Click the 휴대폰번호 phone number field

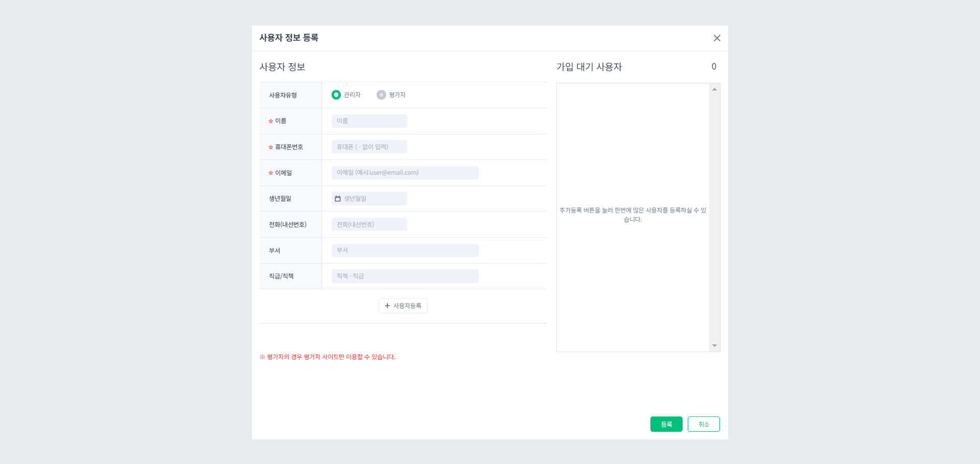(x=369, y=147)
